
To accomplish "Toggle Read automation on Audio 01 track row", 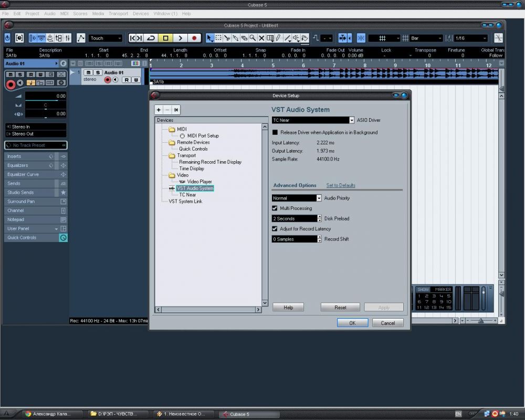I will (127, 80).
